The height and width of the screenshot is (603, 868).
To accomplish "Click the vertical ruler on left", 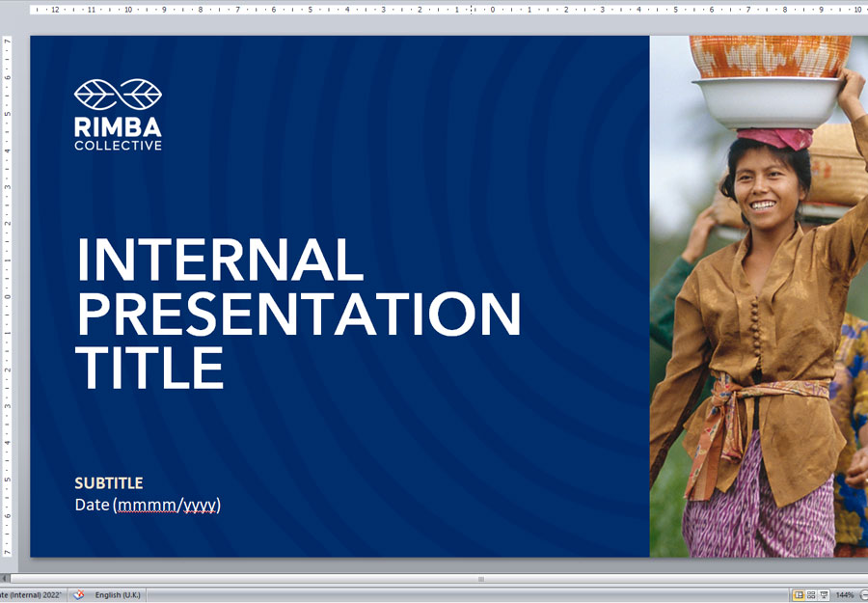I will (7, 296).
